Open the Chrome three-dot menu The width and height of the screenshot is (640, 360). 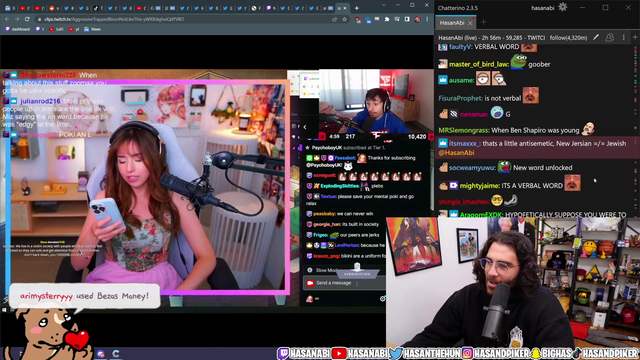pyautogui.click(x=427, y=19)
